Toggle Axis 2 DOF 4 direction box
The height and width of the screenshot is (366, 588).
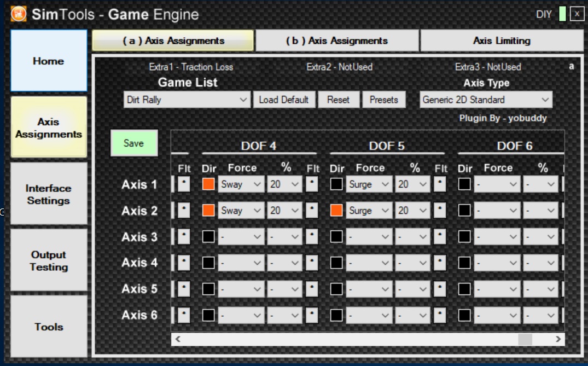click(x=208, y=211)
